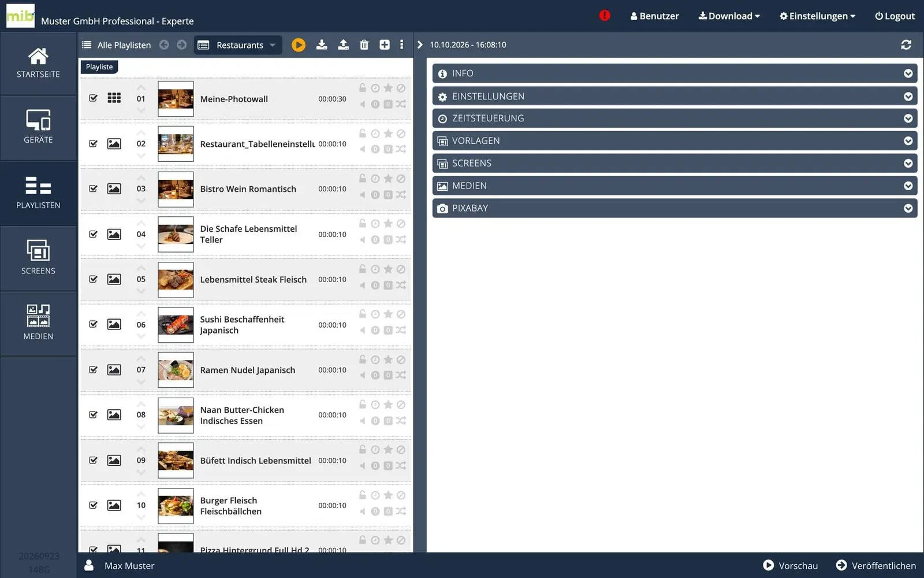The image size is (924, 578).
Task: Open the Download menu in the top bar
Action: [729, 16]
